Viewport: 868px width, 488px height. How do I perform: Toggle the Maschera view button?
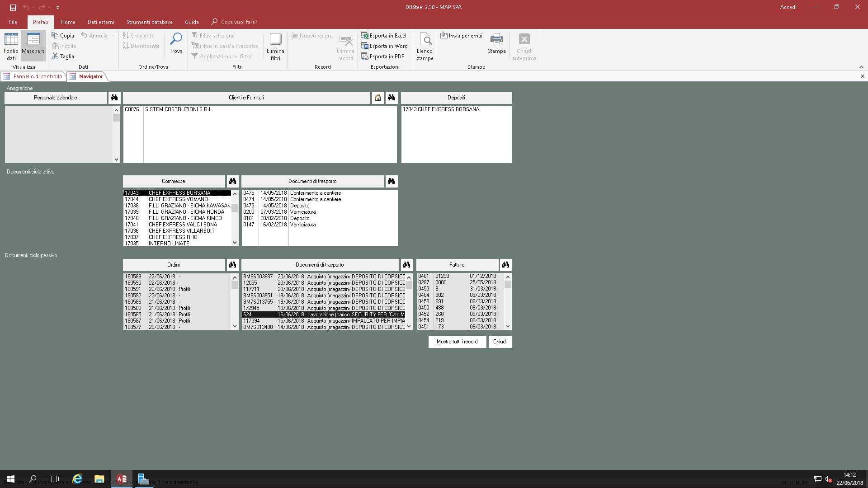pos(33,46)
